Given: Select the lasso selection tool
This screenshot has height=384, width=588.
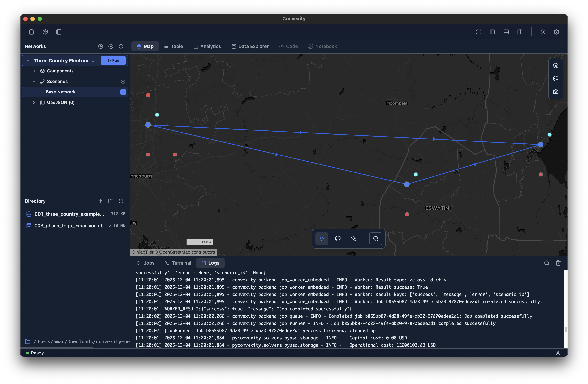Looking at the screenshot, I should tap(337, 239).
